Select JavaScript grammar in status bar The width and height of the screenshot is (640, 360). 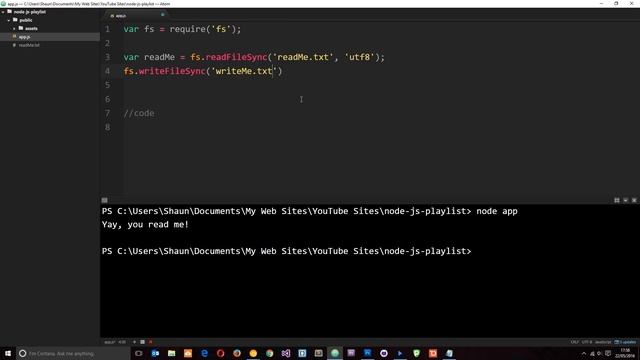coord(603,342)
